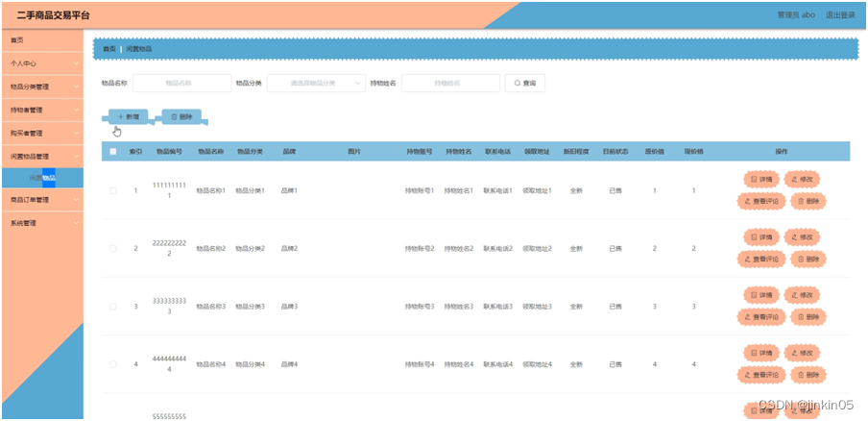The width and height of the screenshot is (868, 421).
Task: Click cell 物品名称1
Action: 211,190
